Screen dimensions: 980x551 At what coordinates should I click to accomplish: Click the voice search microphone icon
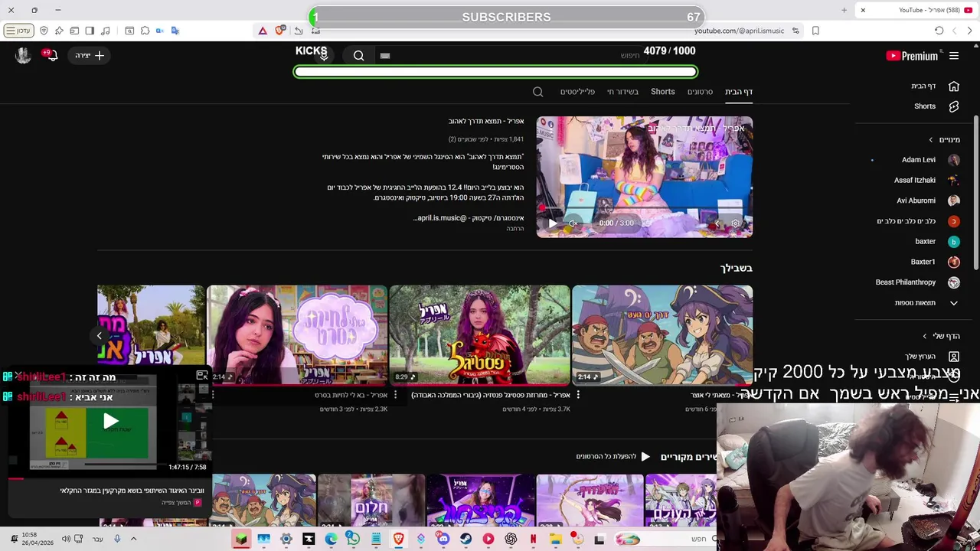(x=324, y=55)
